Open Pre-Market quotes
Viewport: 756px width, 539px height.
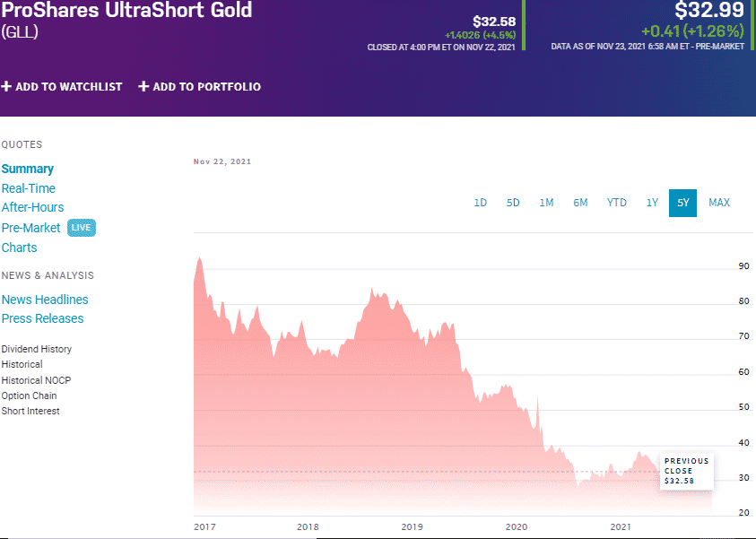[30, 228]
